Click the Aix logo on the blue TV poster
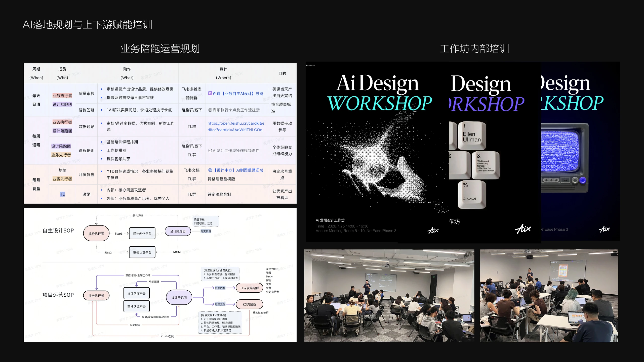Image resolution: width=644 pixels, height=362 pixels. [604, 229]
